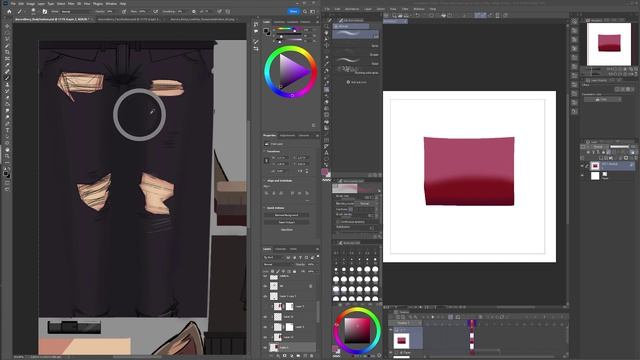The height and width of the screenshot is (360, 640).
Task: Select the Photoshop Clone Stamp tool
Action: [x=7, y=84]
